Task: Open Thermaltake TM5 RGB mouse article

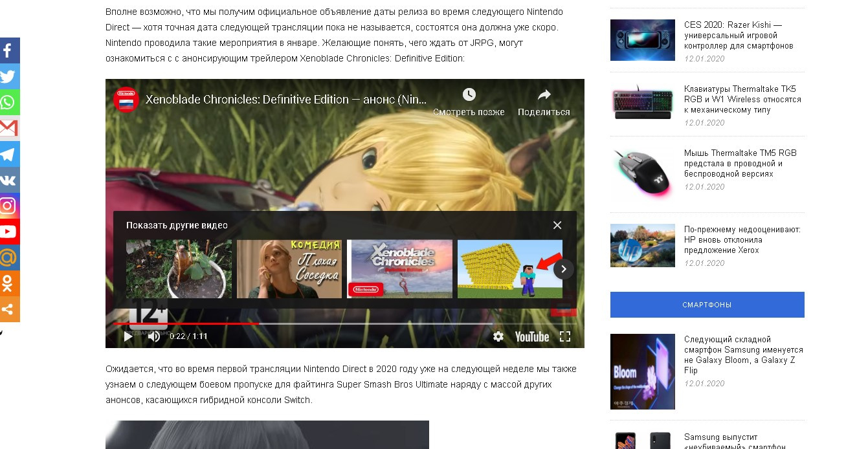Action: 740,164
